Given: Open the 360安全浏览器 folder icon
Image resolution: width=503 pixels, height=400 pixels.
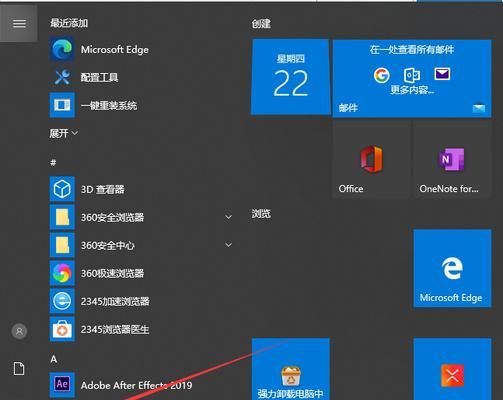Looking at the screenshot, I should pos(62,217).
